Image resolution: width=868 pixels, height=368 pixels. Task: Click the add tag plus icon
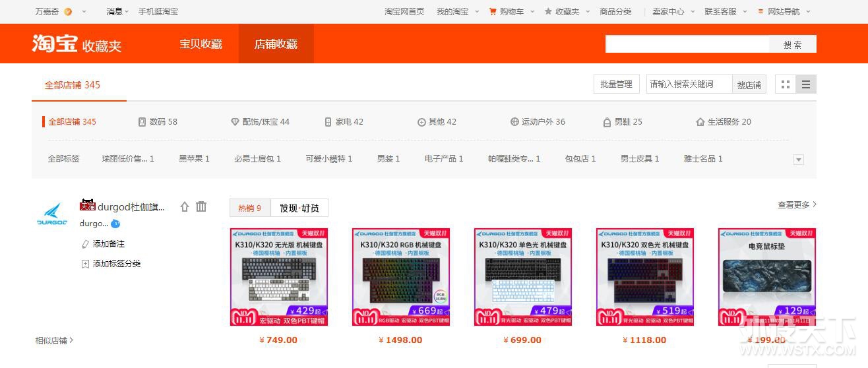pyautogui.click(x=84, y=264)
